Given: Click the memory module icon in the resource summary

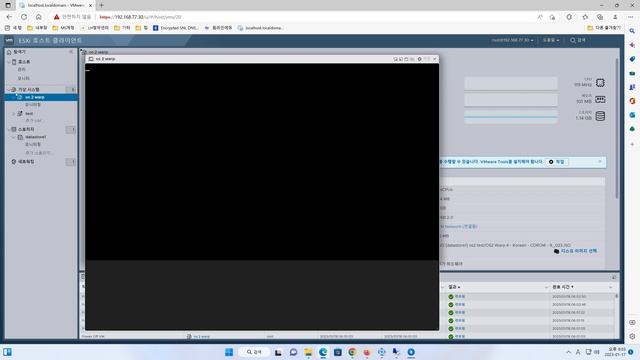Looking at the screenshot, I should pyautogui.click(x=600, y=99).
